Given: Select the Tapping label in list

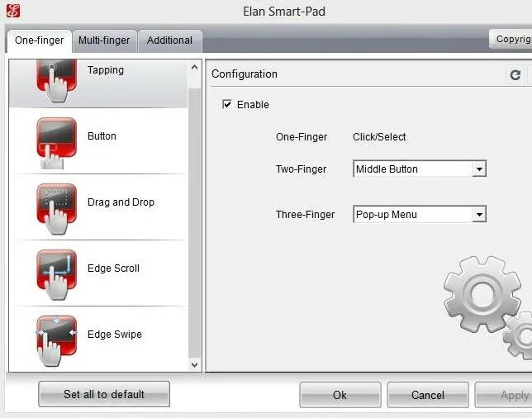Looking at the screenshot, I should (x=106, y=70).
